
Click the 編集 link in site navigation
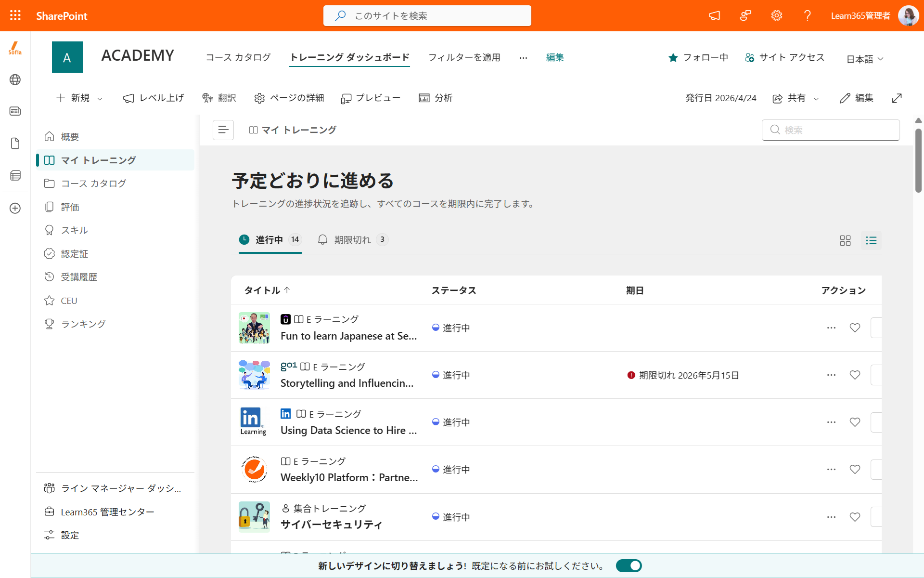(x=555, y=58)
